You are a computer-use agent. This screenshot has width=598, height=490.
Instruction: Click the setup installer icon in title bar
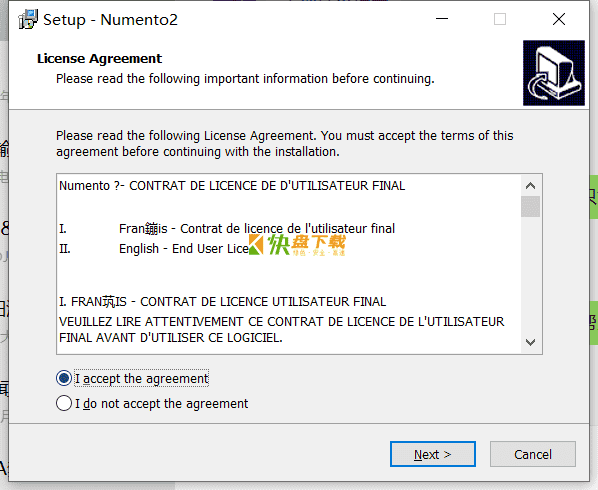28,19
